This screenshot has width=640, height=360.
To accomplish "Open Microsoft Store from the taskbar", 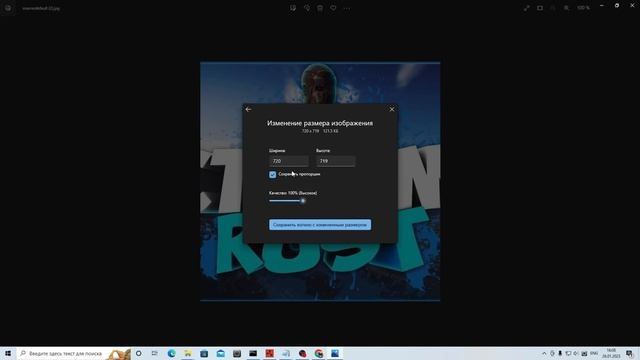I will tap(204, 353).
